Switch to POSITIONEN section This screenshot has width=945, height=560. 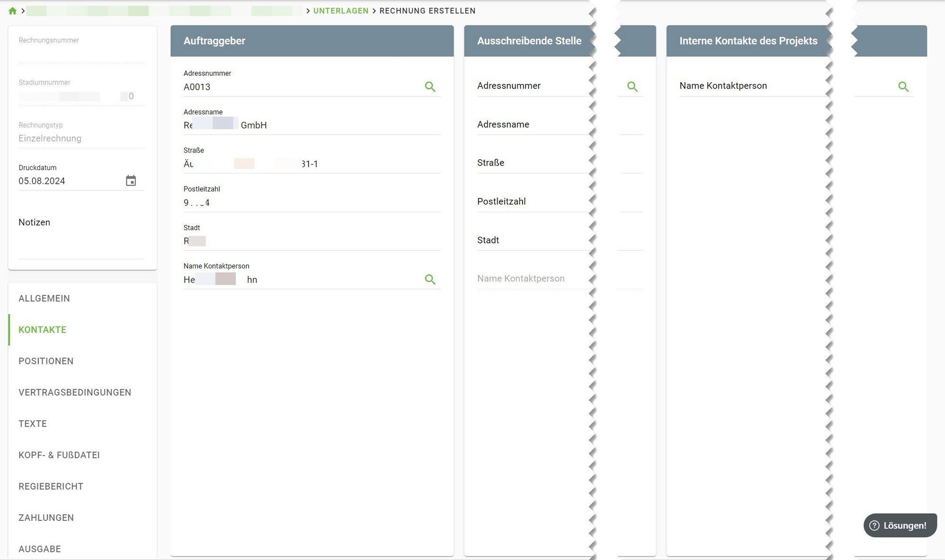point(46,361)
